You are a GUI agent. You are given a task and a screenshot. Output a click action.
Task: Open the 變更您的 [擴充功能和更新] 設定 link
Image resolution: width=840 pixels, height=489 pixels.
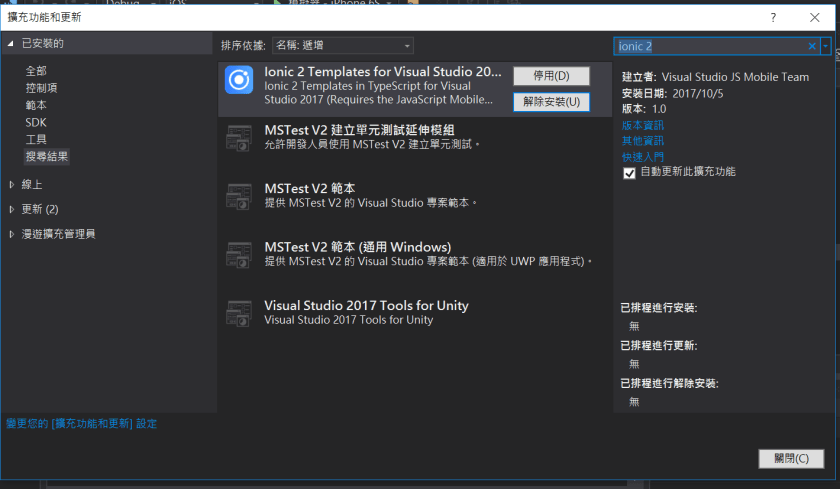pos(81,424)
